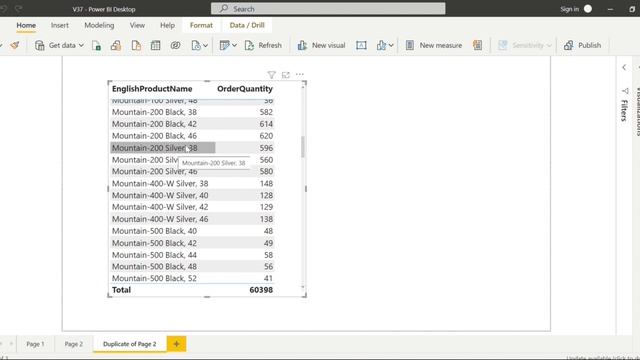Select the row Mountain-400-W Silver, 46

click(x=192, y=219)
